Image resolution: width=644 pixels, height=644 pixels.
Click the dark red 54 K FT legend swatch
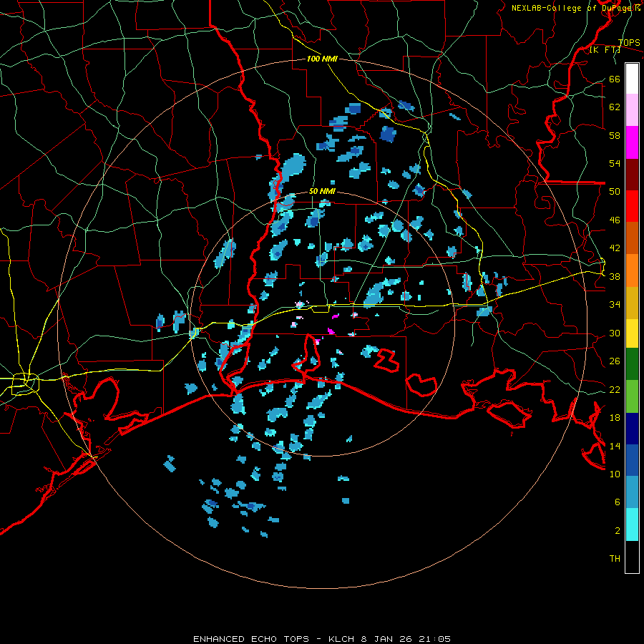632,174
